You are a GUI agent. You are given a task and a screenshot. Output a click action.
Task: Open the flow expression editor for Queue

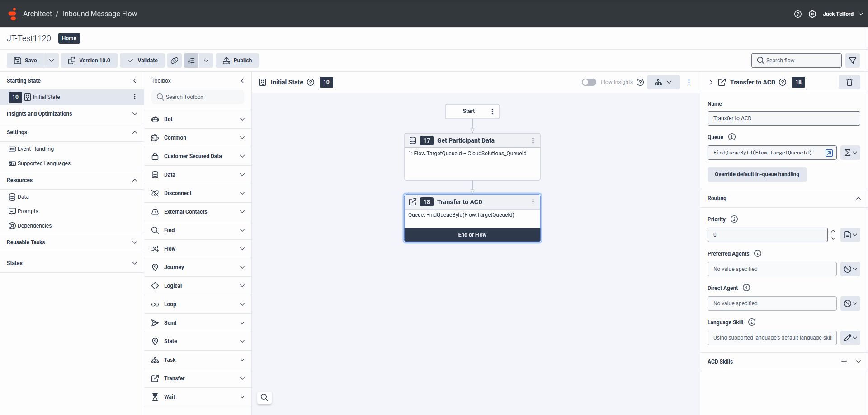829,153
